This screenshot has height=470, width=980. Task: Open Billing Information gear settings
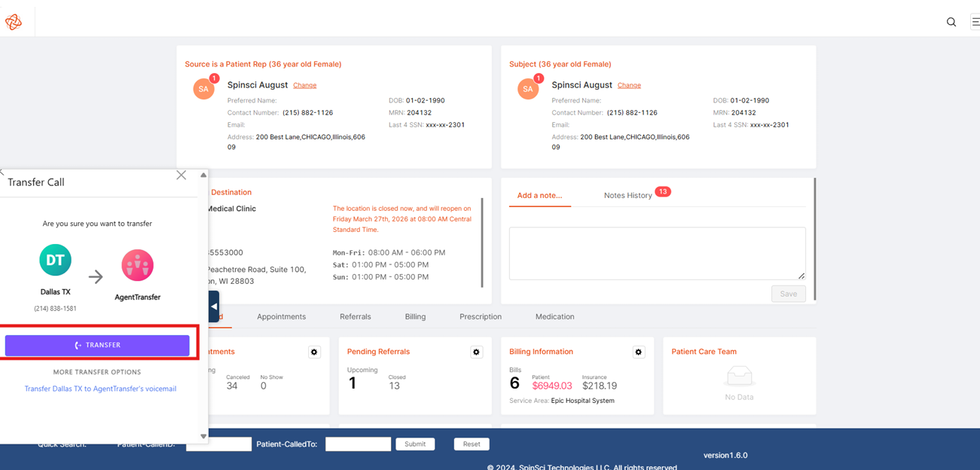point(639,352)
